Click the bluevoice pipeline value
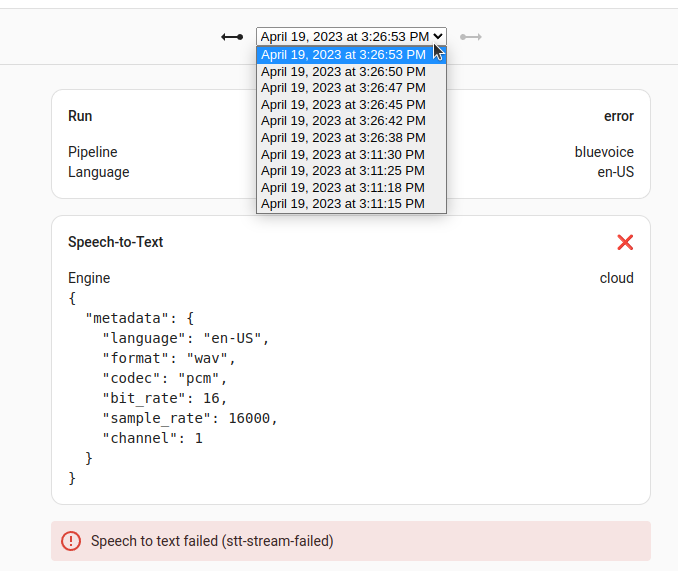The width and height of the screenshot is (678, 571). (604, 152)
